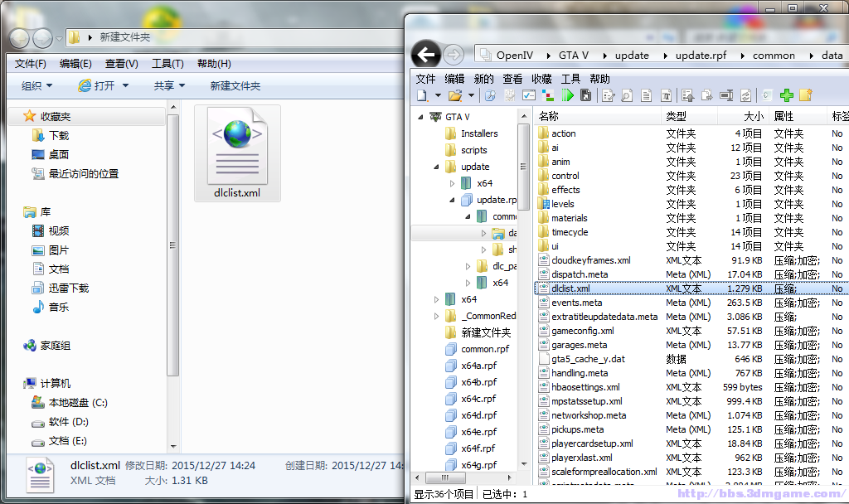This screenshot has width=849, height=504.
Task: Select dlclist.xml in the OpenIV file list
Action: (570, 288)
